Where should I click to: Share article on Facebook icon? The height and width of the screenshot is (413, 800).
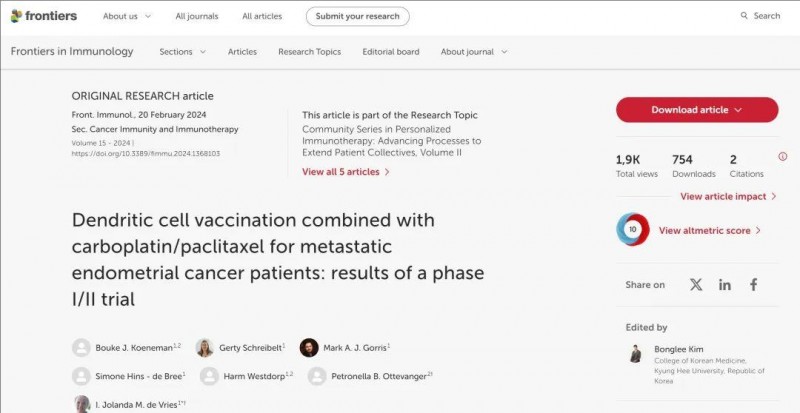754,285
